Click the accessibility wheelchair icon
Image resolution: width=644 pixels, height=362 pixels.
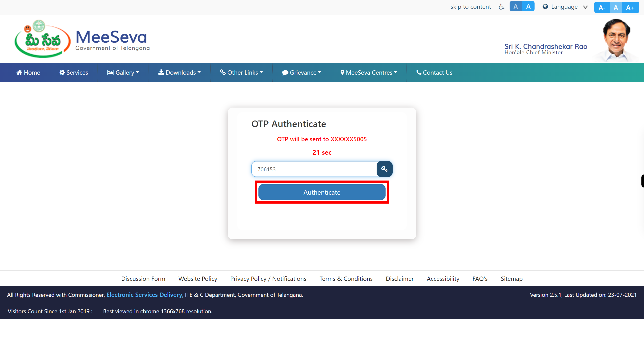[501, 7]
